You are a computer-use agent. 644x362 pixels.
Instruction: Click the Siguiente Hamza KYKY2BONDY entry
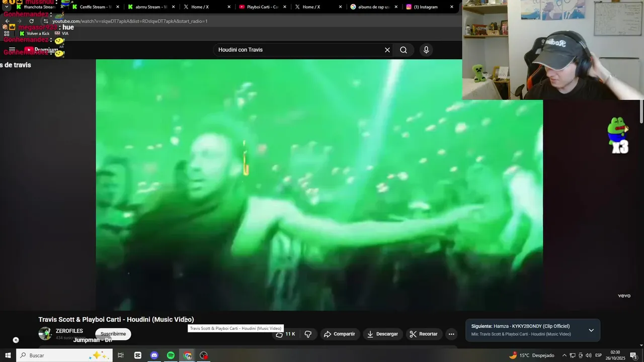pyautogui.click(x=521, y=326)
